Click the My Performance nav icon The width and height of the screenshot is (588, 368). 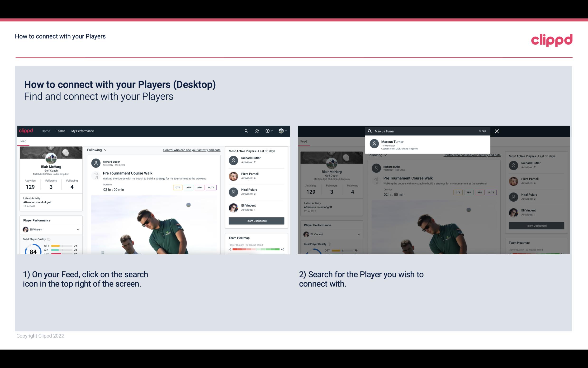[83, 131]
